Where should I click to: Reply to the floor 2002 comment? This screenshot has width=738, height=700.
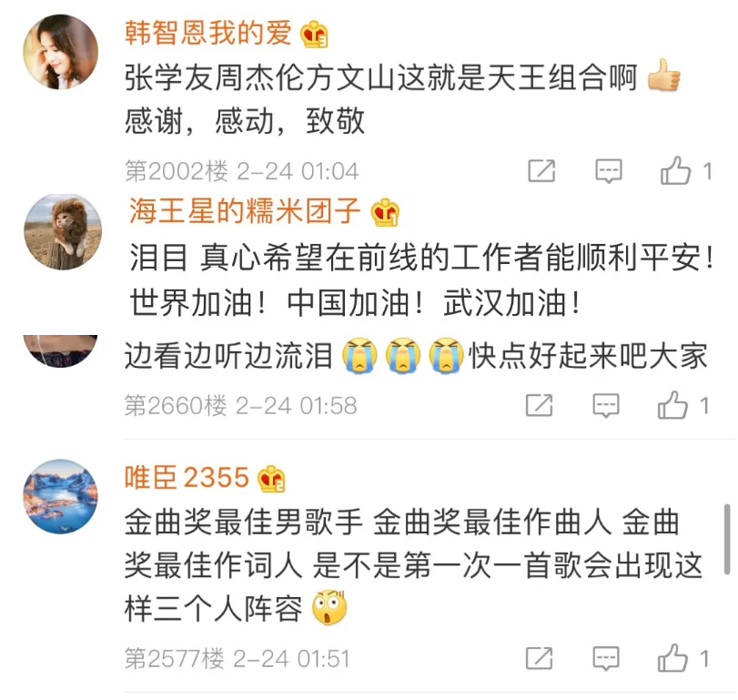point(609,171)
